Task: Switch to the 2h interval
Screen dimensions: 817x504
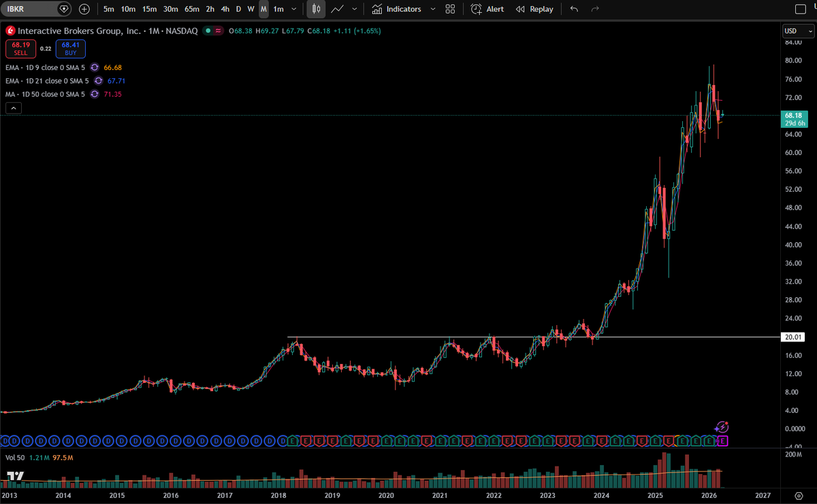Action: click(210, 9)
